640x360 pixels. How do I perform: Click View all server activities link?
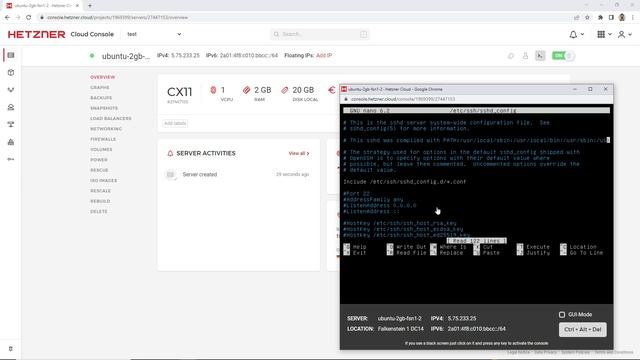click(x=299, y=153)
